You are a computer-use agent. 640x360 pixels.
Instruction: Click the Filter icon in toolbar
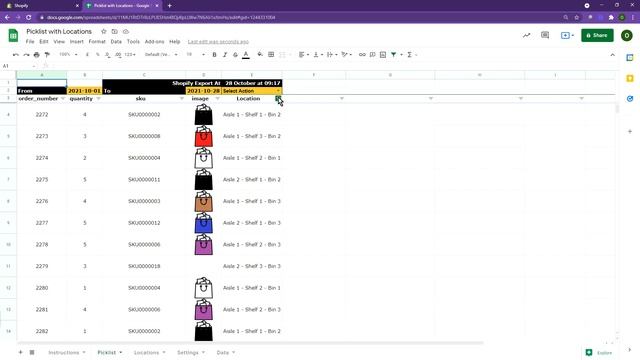click(394, 55)
